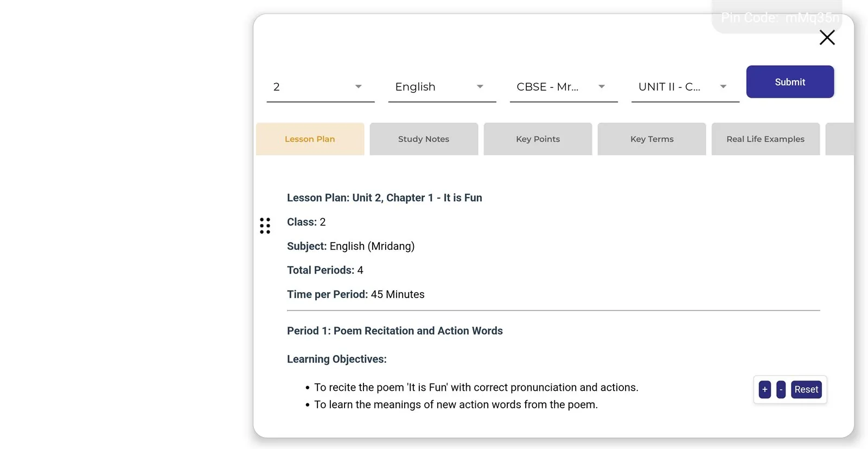Click the 'Learning Objectives:' heading
Image resolution: width=868 pixels, height=449 pixels.
(x=337, y=359)
